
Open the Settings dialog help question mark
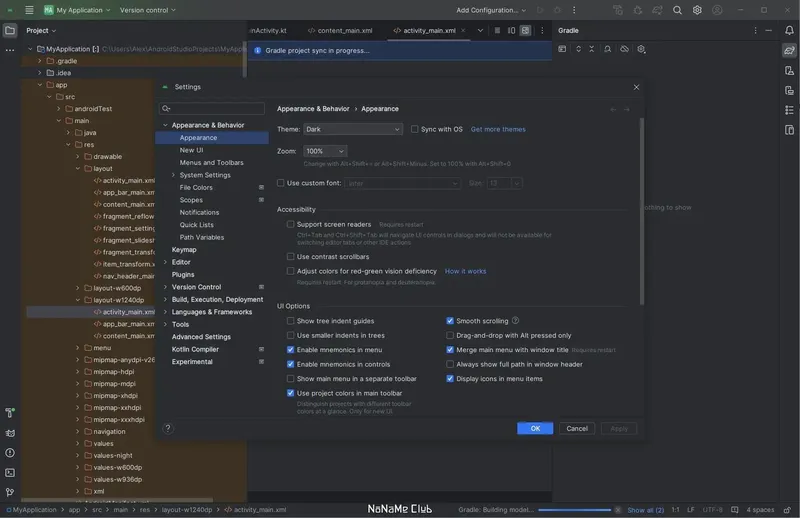coord(168,429)
